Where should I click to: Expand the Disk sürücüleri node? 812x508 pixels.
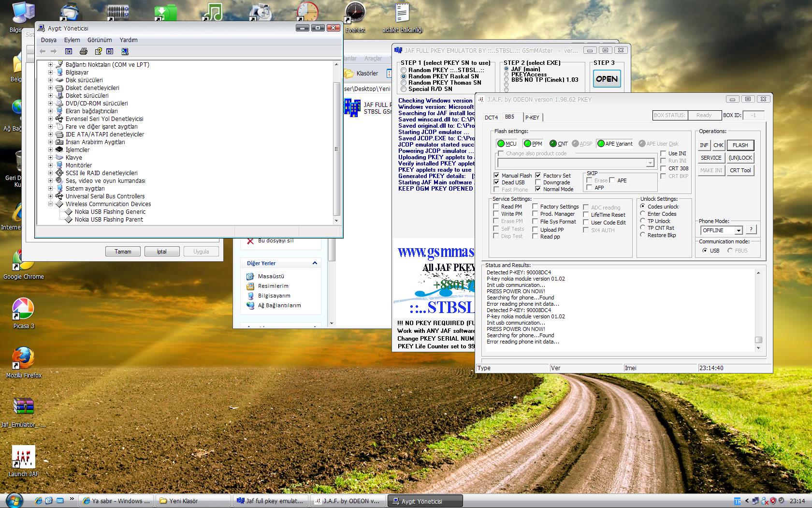50,80
